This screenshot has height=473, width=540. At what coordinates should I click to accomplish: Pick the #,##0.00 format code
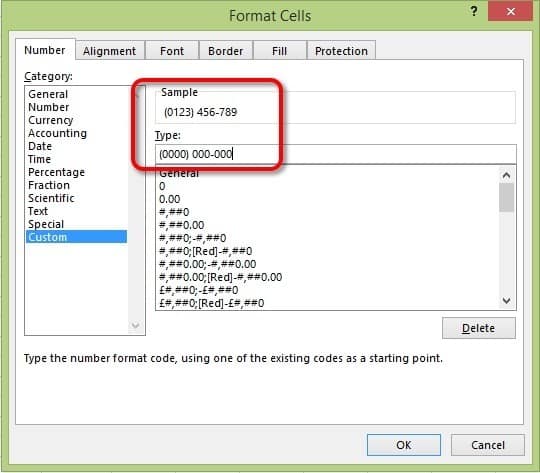(x=182, y=225)
